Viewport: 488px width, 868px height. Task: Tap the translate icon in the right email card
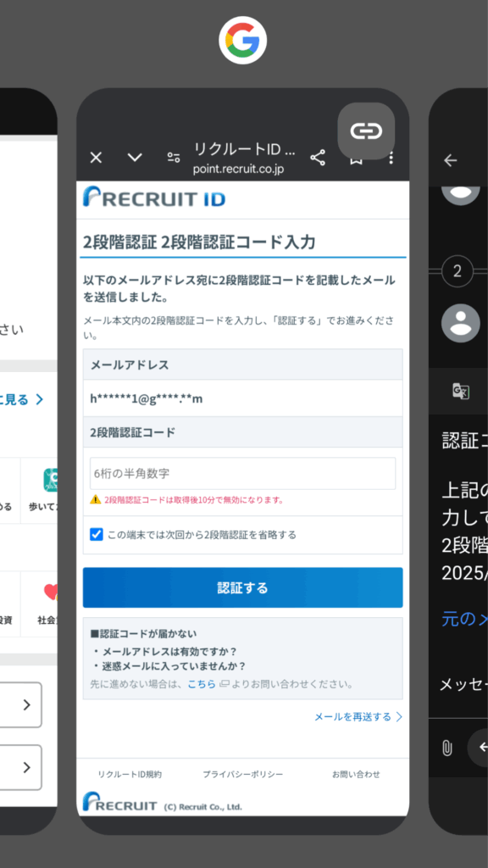coord(461,392)
